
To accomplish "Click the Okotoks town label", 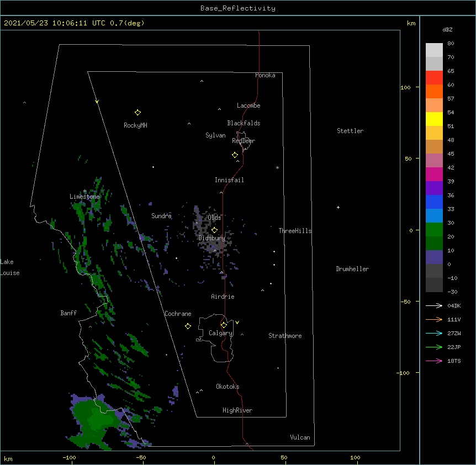I will [228, 387].
